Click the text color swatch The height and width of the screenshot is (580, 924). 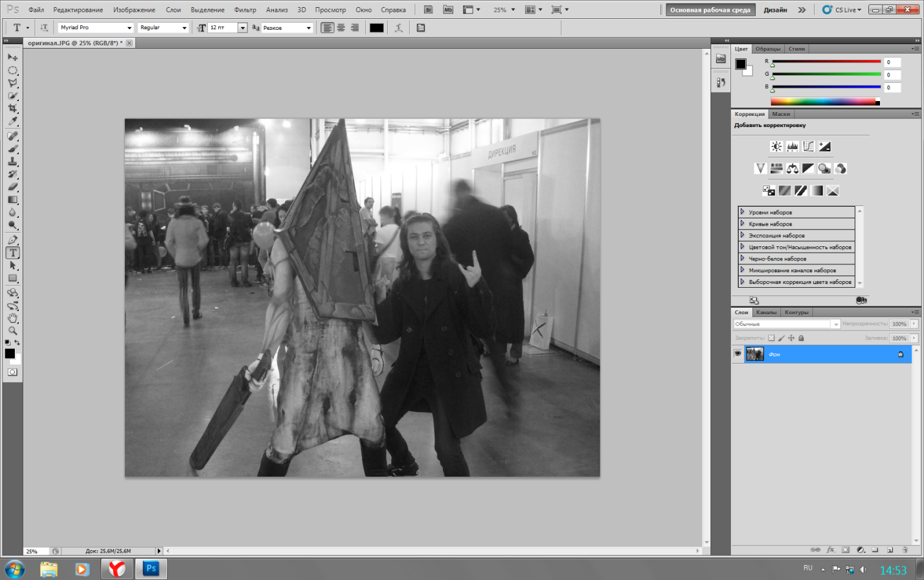coord(376,28)
